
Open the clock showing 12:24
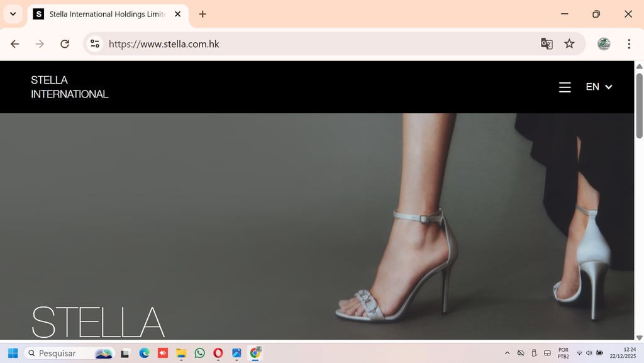click(623, 353)
